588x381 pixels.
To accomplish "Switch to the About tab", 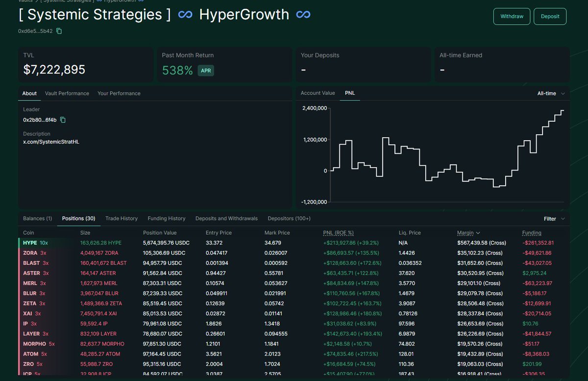I will pyautogui.click(x=29, y=93).
